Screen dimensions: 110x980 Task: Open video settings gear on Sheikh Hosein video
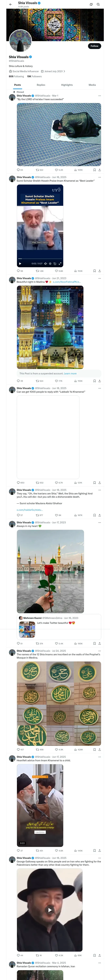[x=50, y=263]
